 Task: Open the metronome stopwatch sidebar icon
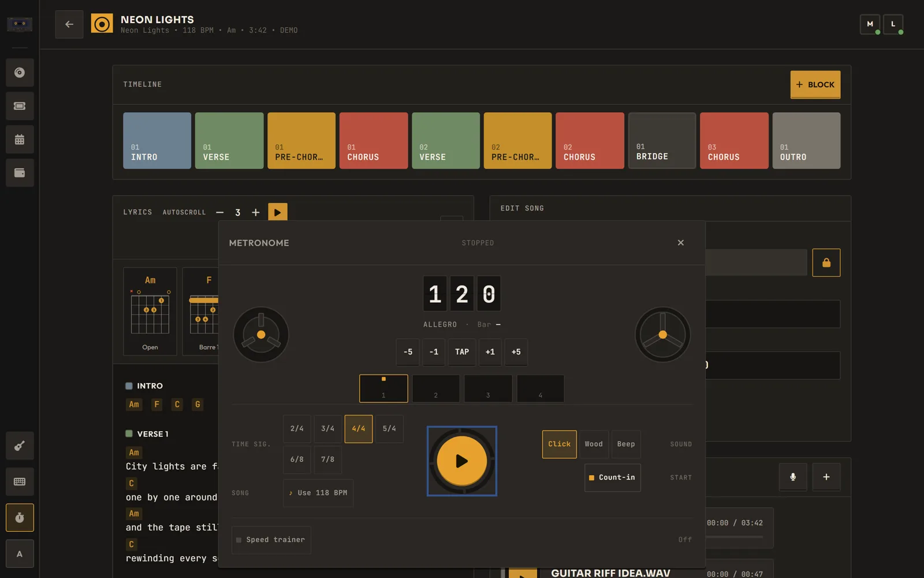[x=20, y=517]
